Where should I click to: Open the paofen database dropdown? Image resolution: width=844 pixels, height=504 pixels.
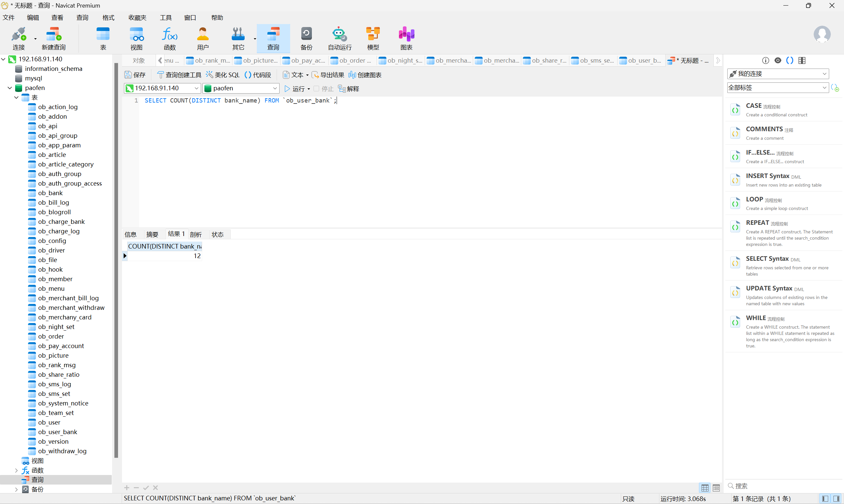coord(241,88)
